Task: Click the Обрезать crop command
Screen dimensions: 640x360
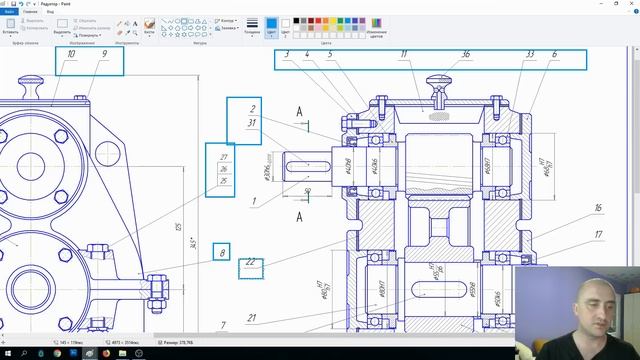Action: click(85, 20)
